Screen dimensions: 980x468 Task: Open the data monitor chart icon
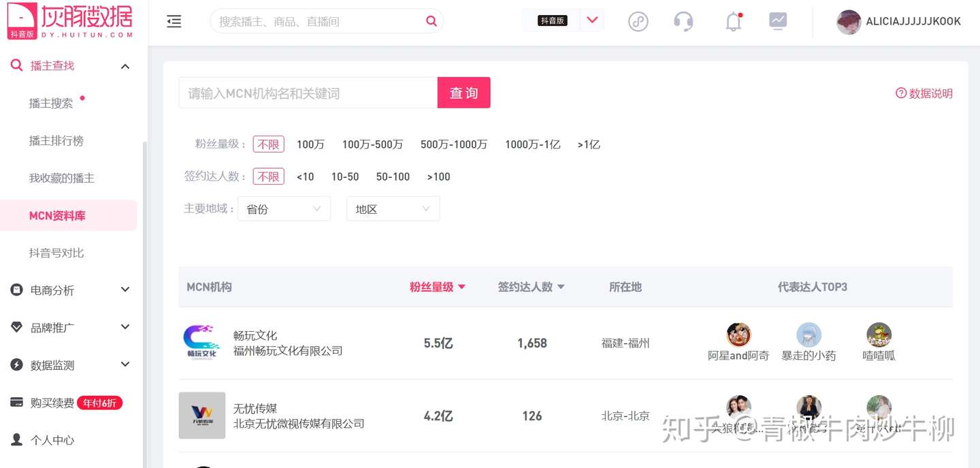[778, 21]
